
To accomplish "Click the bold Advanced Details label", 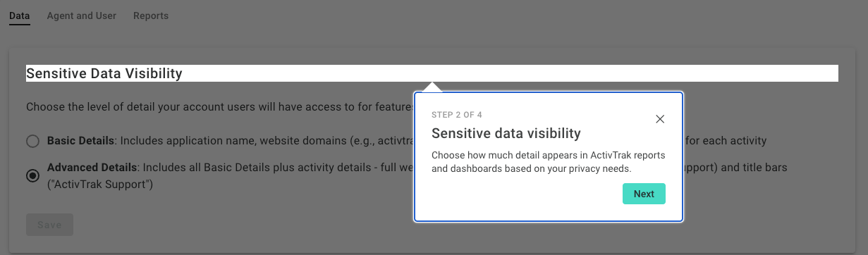I will pyautogui.click(x=92, y=168).
